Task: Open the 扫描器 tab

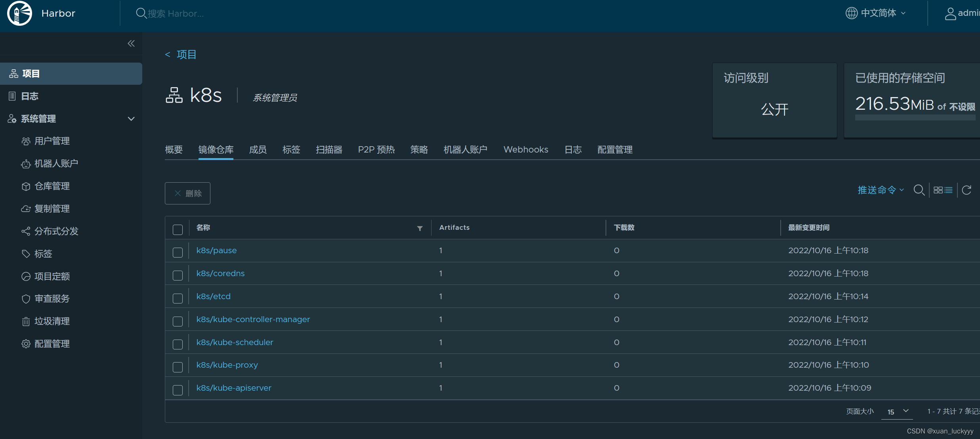Action: 329,150
